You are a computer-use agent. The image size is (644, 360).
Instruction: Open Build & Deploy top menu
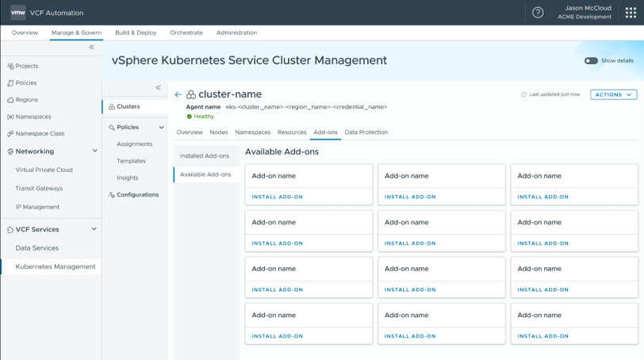point(136,33)
